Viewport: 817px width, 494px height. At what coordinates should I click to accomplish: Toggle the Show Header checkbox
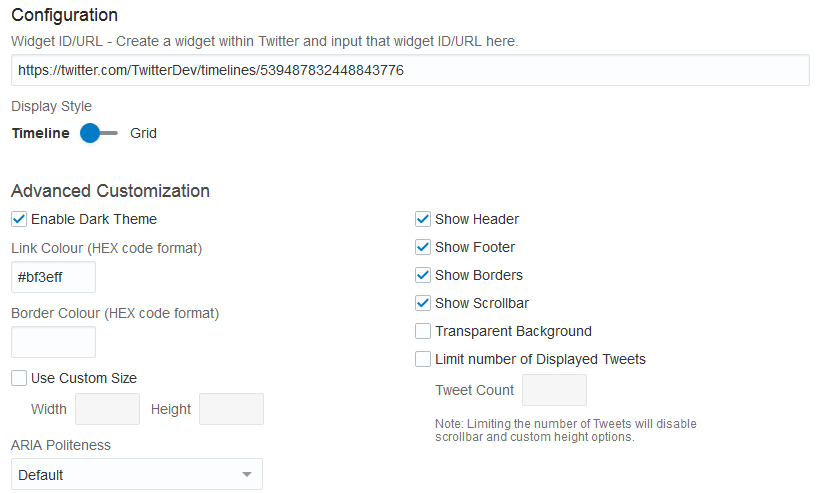click(x=423, y=219)
